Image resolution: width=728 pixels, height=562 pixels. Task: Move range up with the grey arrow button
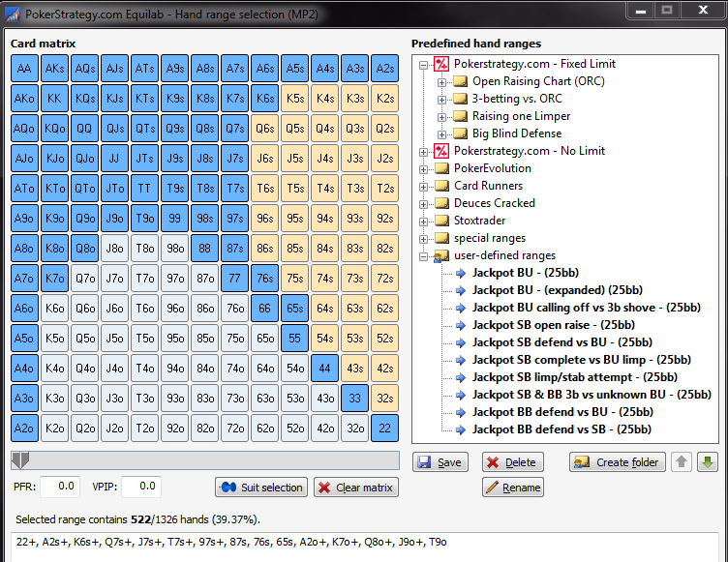pos(682,461)
